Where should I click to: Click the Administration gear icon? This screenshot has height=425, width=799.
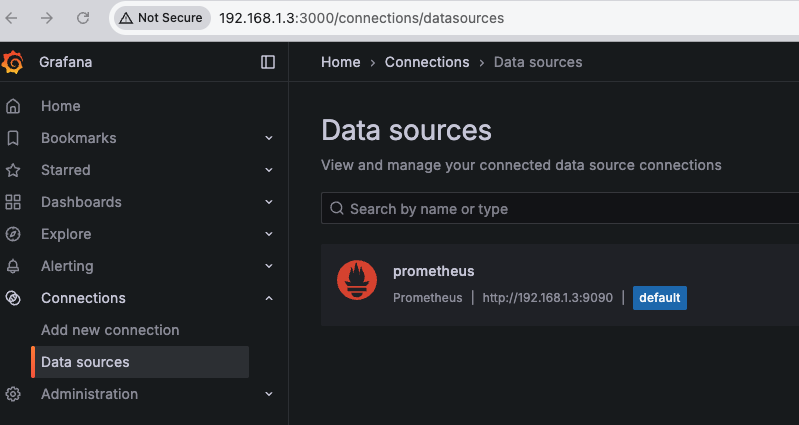click(13, 394)
